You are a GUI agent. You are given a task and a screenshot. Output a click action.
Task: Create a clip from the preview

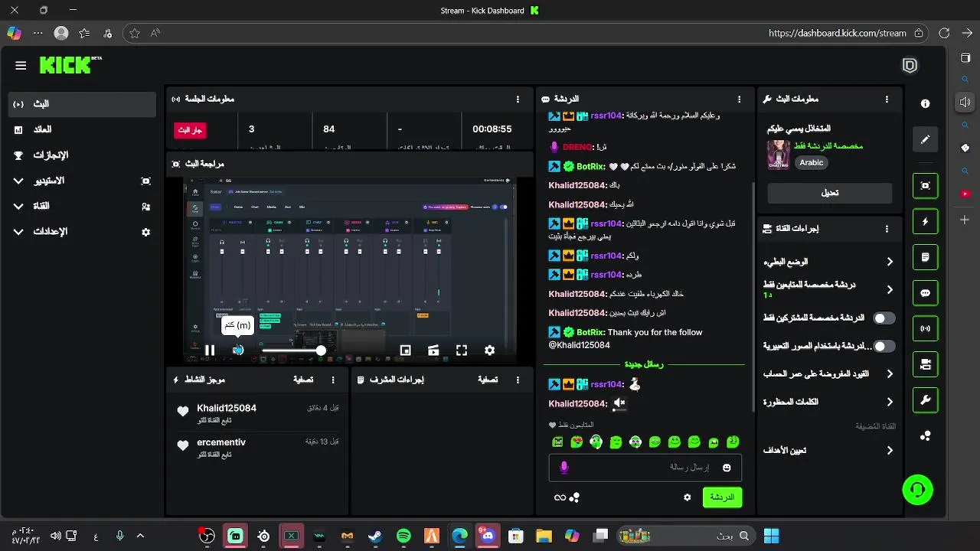(x=433, y=350)
